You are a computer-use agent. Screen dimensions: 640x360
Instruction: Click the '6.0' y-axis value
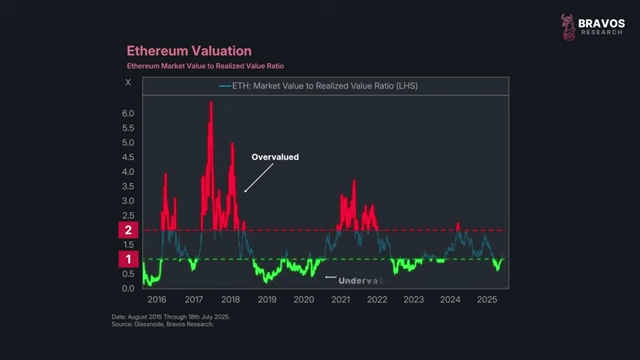[128, 113]
